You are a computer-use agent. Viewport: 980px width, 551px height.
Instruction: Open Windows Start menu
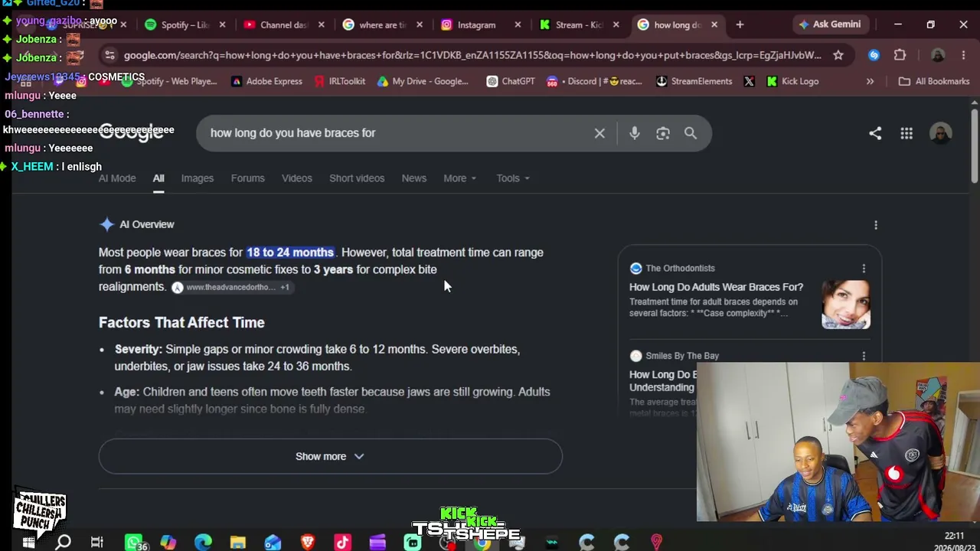28,543
